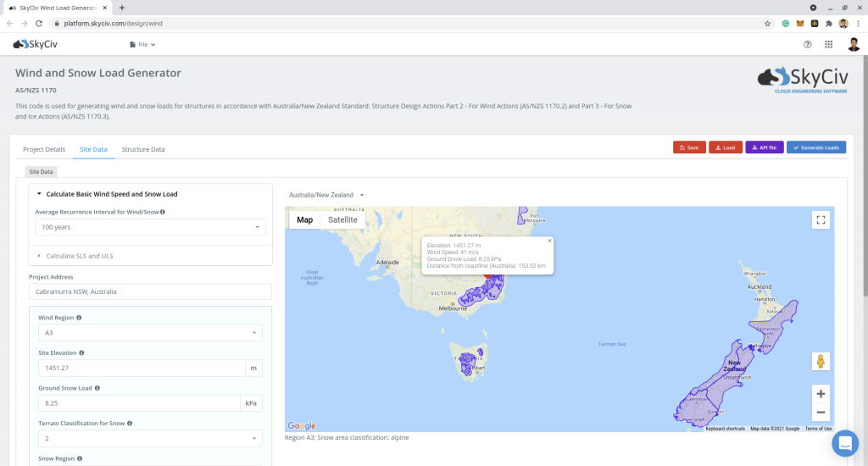
Task: Open the user profile avatar menu
Action: (853, 44)
